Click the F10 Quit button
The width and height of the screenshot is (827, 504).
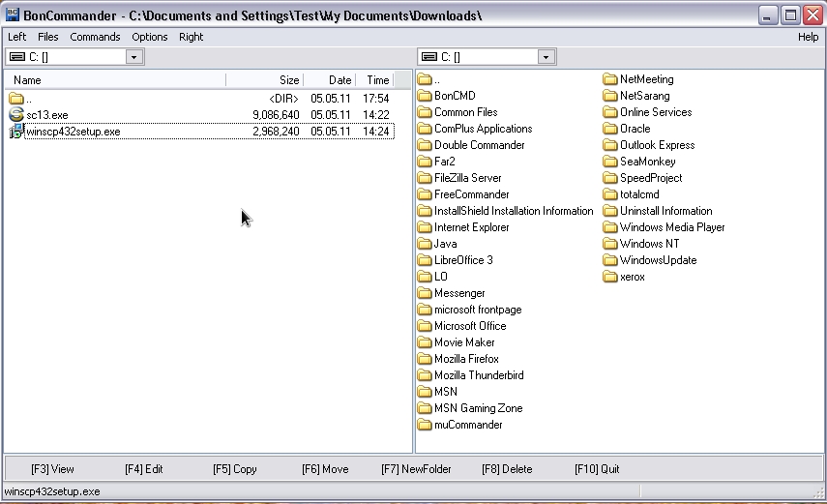(x=597, y=468)
